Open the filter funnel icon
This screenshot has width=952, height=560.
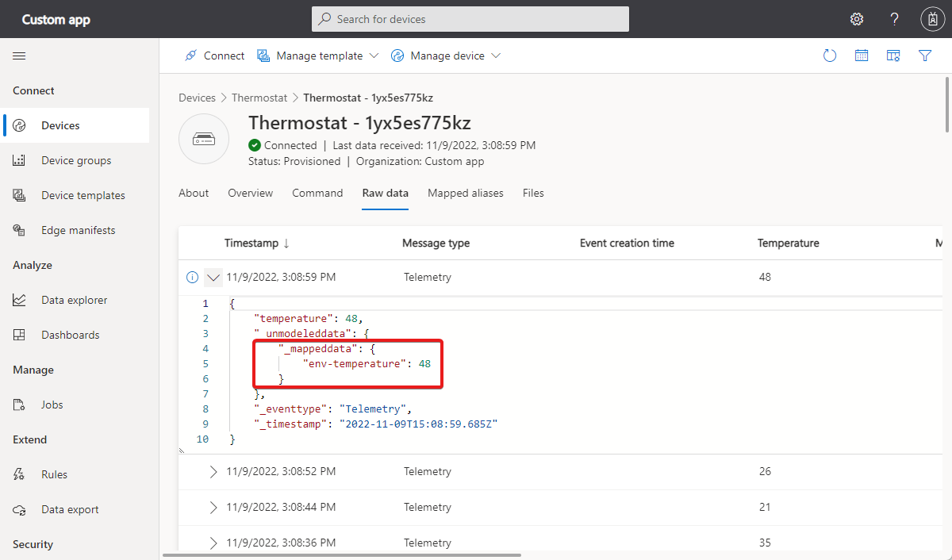[925, 56]
